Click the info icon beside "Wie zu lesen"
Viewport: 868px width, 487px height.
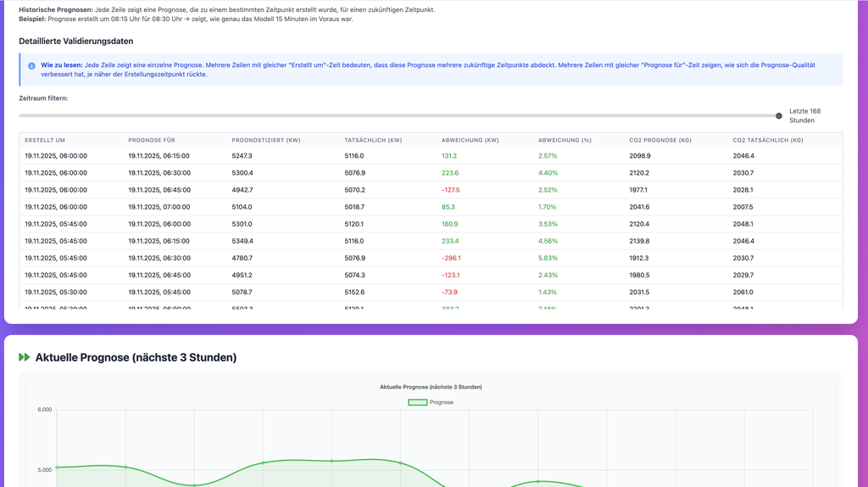click(31, 65)
